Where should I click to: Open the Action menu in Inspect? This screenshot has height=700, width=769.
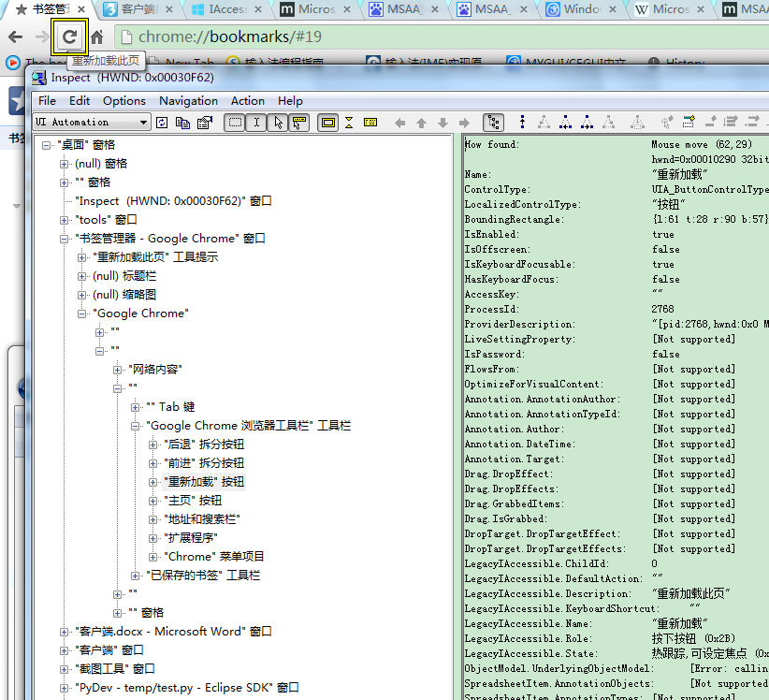(248, 100)
